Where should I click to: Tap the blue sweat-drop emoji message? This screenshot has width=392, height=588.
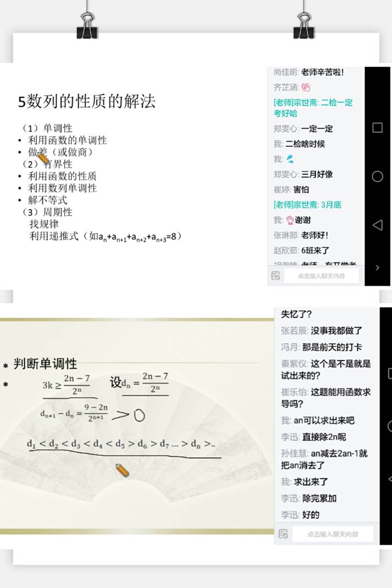[290, 159]
